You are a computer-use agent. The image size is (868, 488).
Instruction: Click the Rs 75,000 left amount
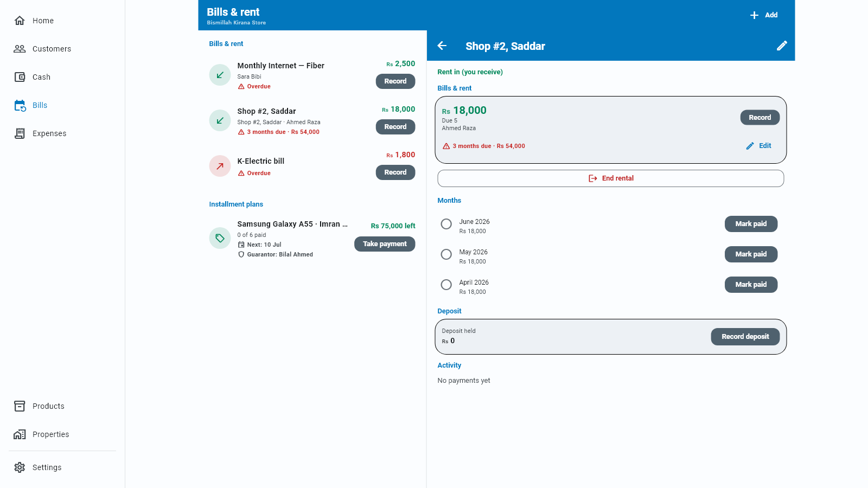[x=393, y=226]
